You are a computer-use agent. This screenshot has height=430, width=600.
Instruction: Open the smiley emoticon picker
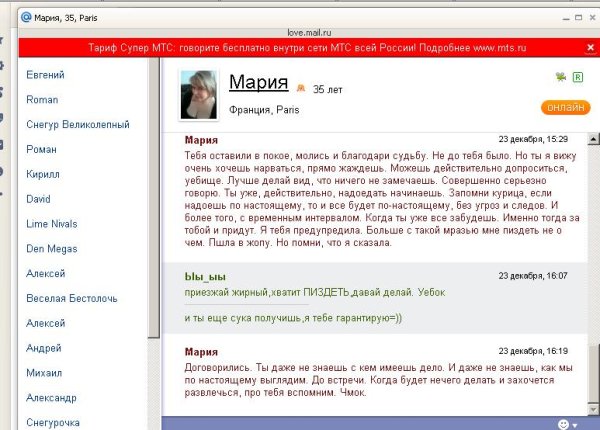click(x=563, y=424)
